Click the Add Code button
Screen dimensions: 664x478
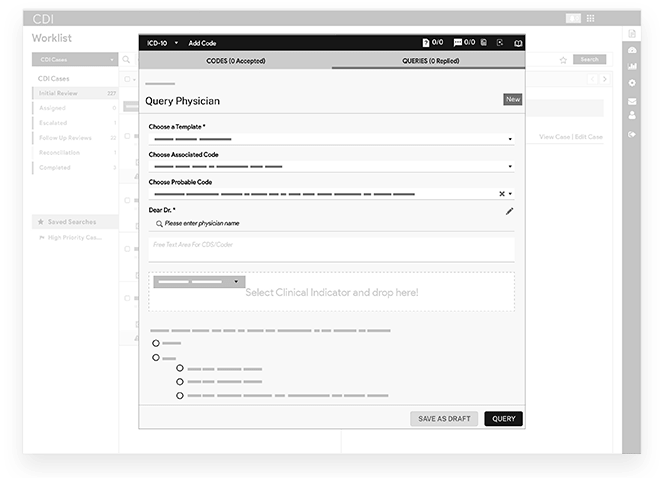click(x=202, y=43)
